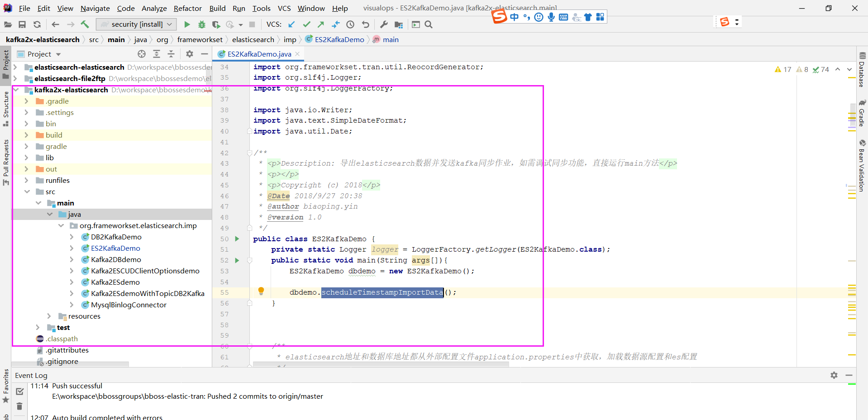Viewport: 868px width, 420px height.
Task: Navigate forward with the right arrow
Action: 71,24
